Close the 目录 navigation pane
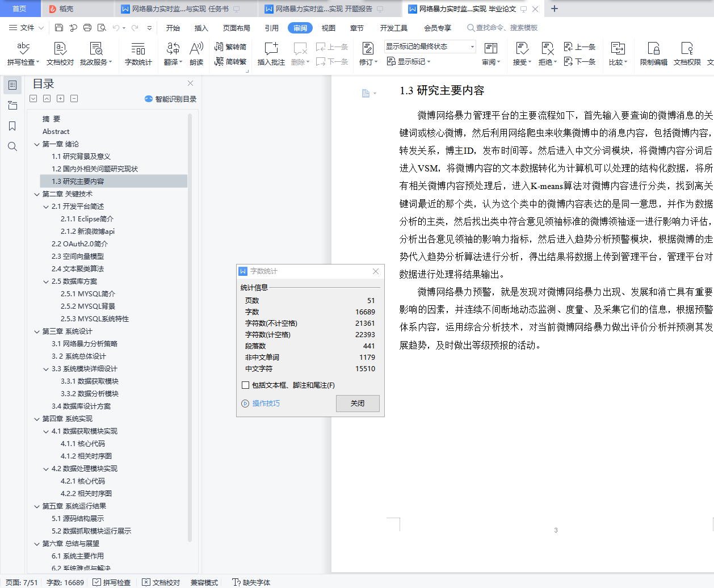This screenshot has width=714, height=588. (191, 83)
